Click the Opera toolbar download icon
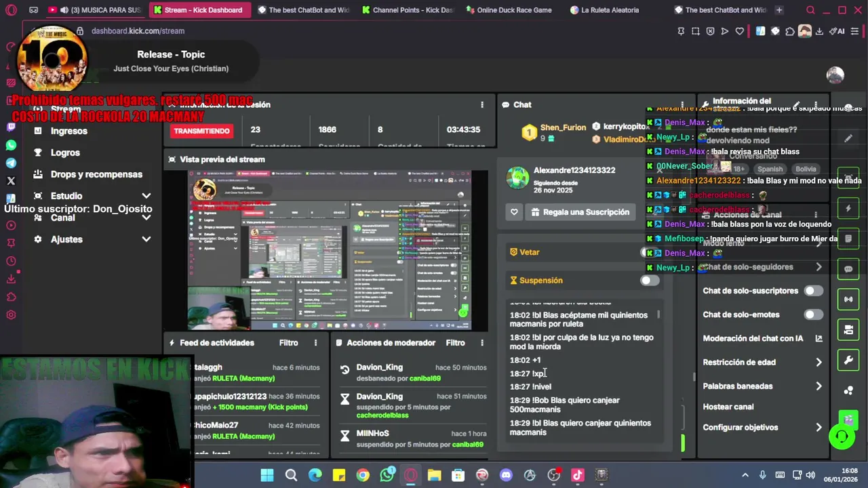The image size is (868, 488). (819, 30)
